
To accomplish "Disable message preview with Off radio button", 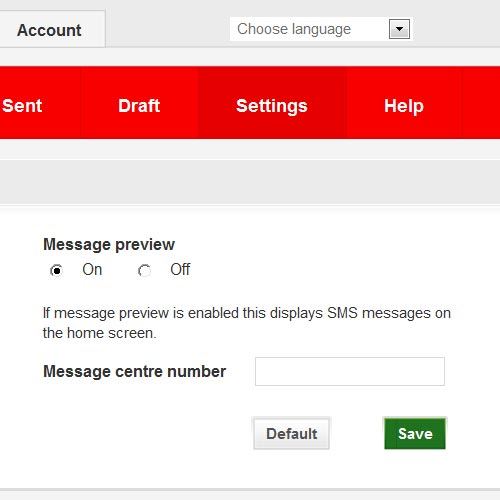I will pos(144,271).
